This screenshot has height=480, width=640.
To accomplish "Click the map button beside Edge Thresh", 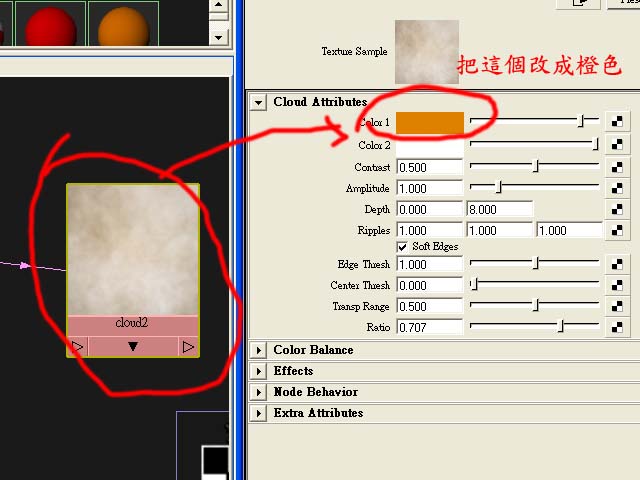I will click(617, 264).
